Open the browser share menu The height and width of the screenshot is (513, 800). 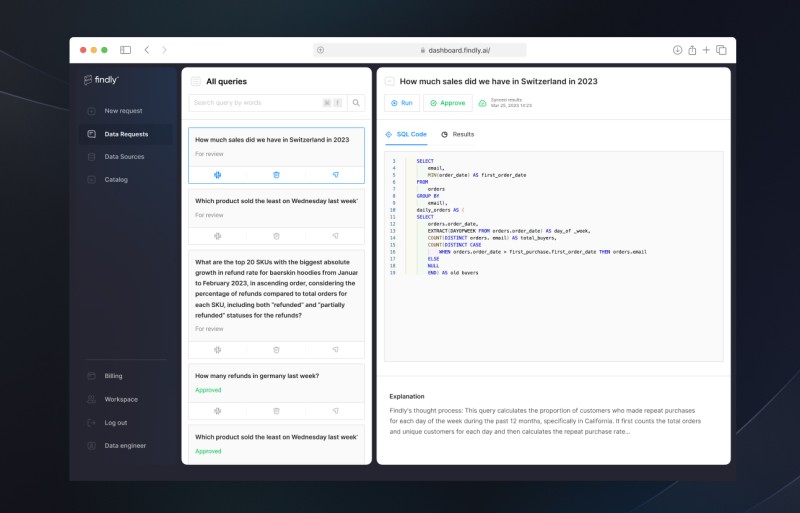692,50
